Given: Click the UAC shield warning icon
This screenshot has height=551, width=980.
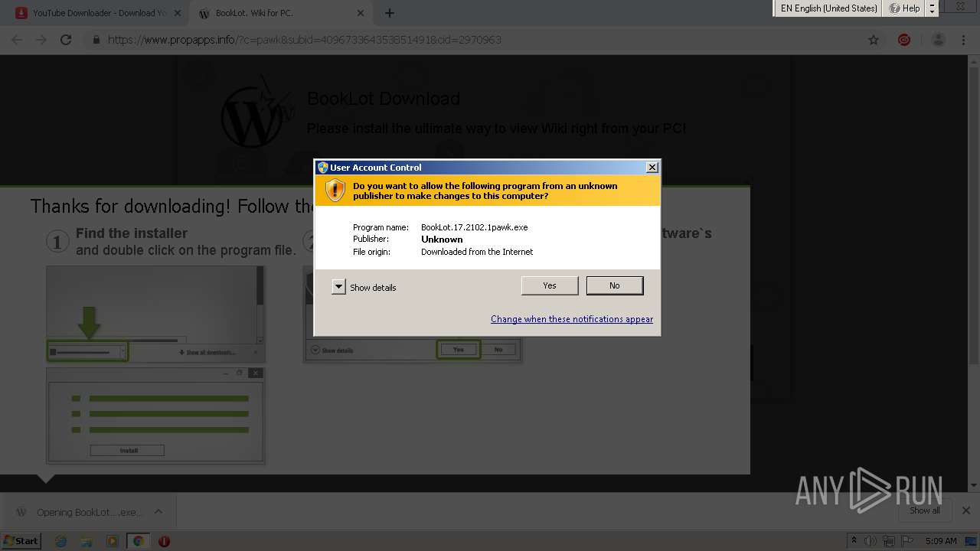Looking at the screenshot, I should (335, 191).
